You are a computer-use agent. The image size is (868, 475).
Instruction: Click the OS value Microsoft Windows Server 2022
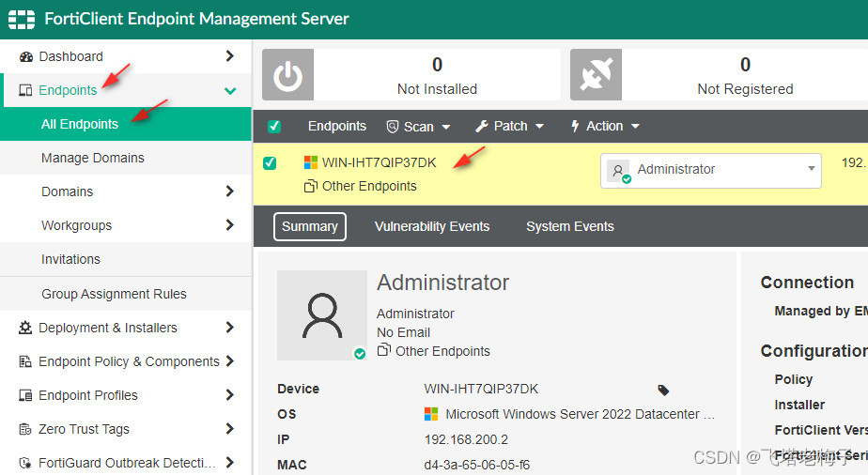[580, 414]
